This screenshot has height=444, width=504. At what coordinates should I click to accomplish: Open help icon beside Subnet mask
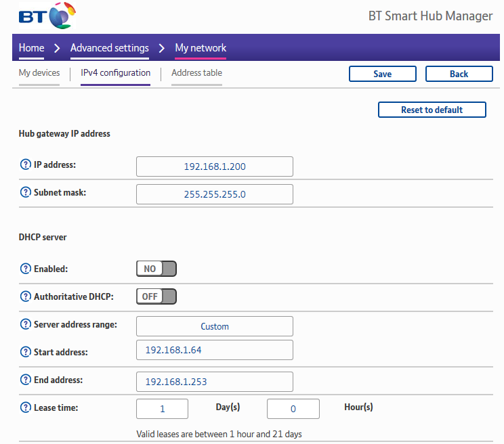[x=26, y=192]
